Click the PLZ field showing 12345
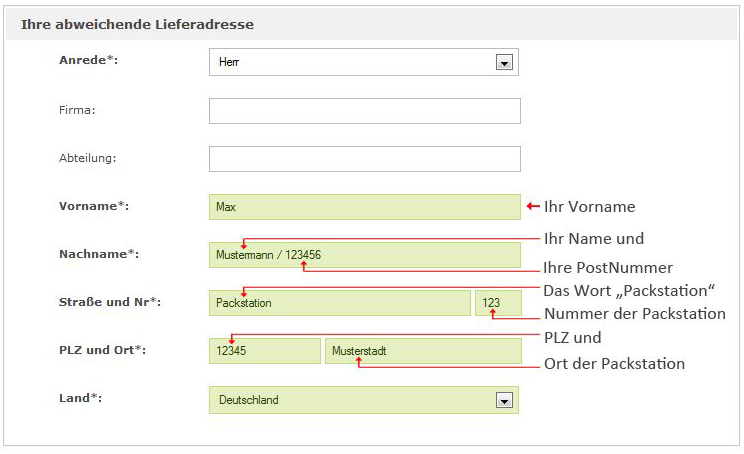Viewport: 744px width, 454px height. coord(265,351)
